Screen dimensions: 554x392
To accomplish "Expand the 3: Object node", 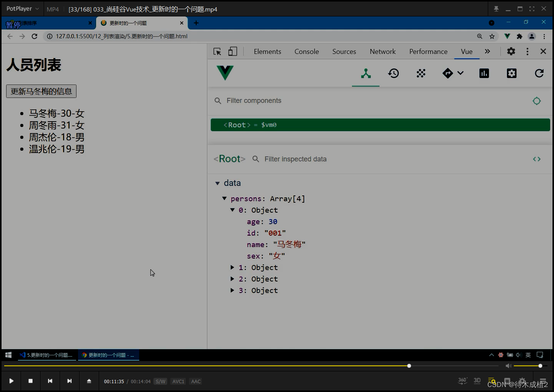I will pos(232,290).
